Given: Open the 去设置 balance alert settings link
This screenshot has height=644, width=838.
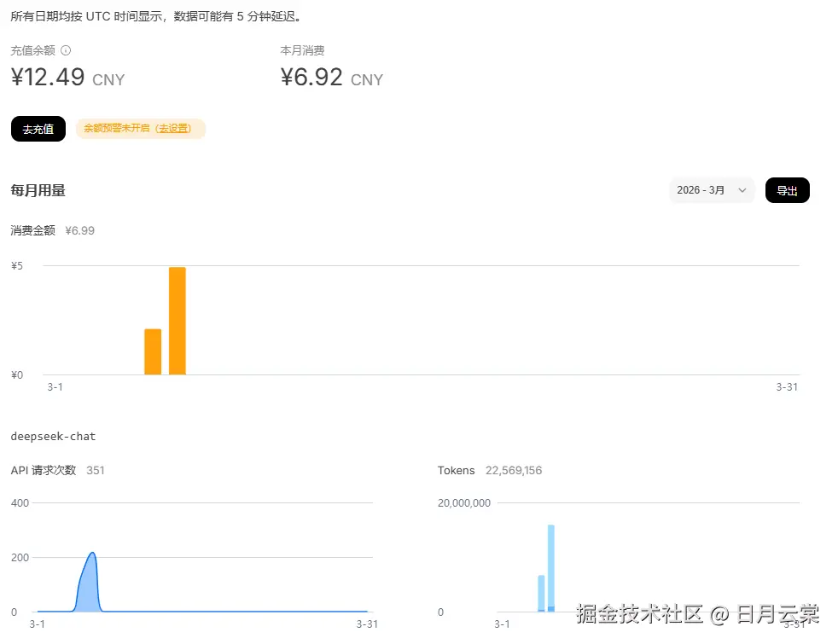Looking at the screenshot, I should tap(174, 128).
